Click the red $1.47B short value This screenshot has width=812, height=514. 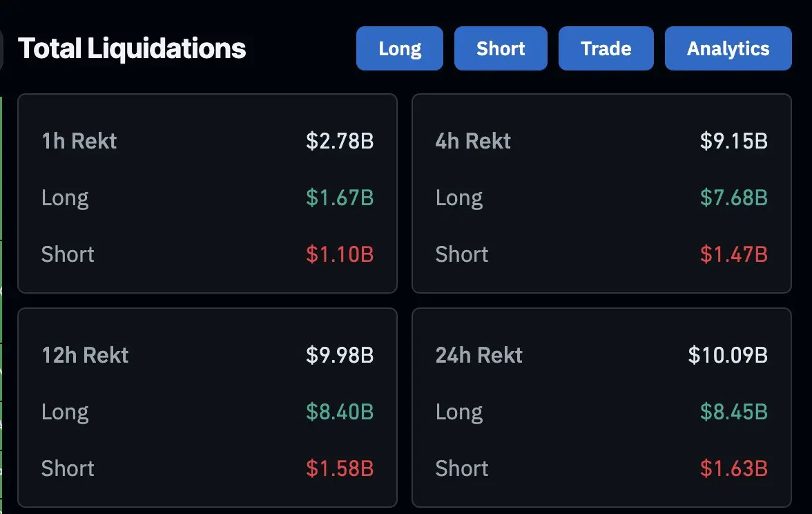click(x=733, y=254)
